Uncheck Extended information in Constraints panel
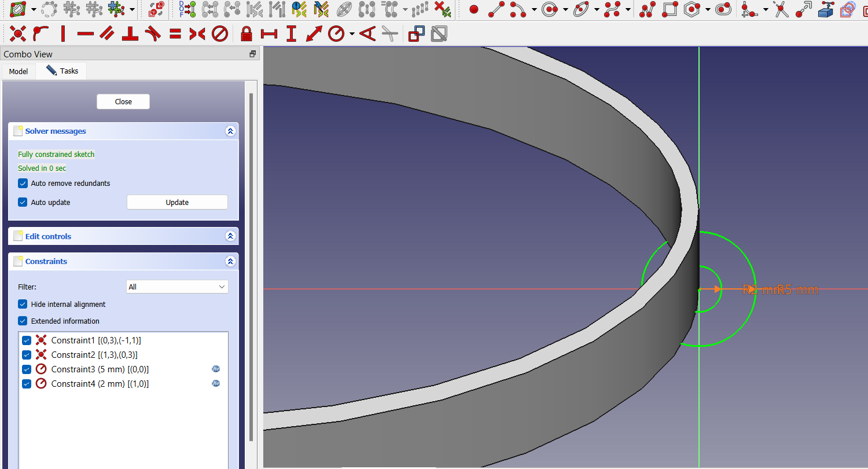The width and height of the screenshot is (868, 469). [x=22, y=321]
